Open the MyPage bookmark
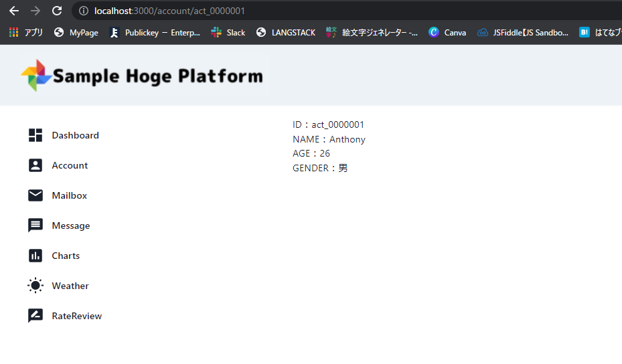This screenshot has width=622, height=364. click(x=84, y=33)
